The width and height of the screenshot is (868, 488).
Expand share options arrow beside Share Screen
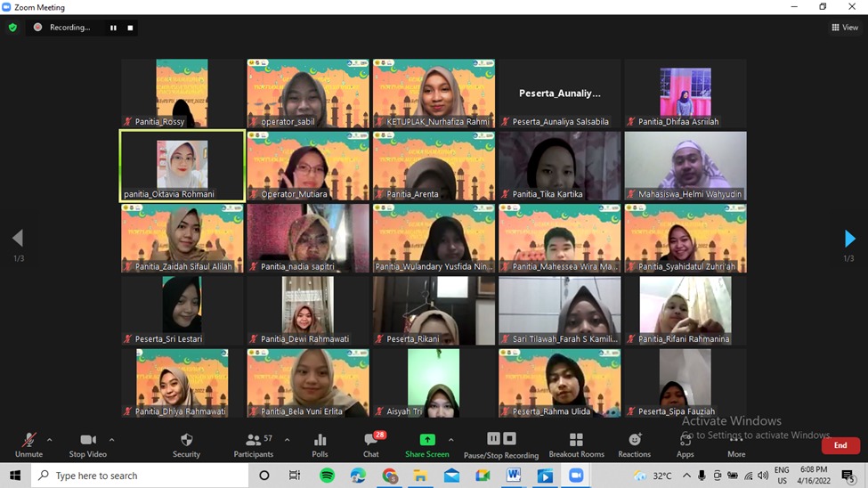(x=450, y=440)
